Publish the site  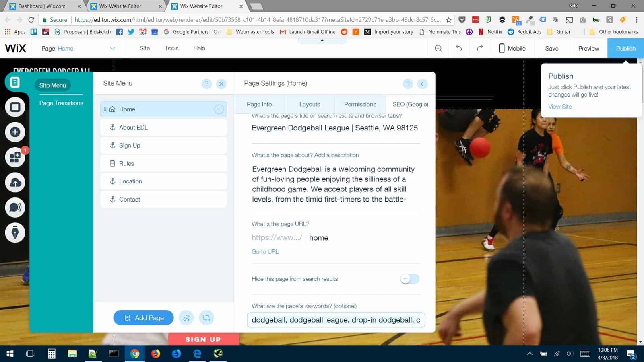click(x=626, y=48)
